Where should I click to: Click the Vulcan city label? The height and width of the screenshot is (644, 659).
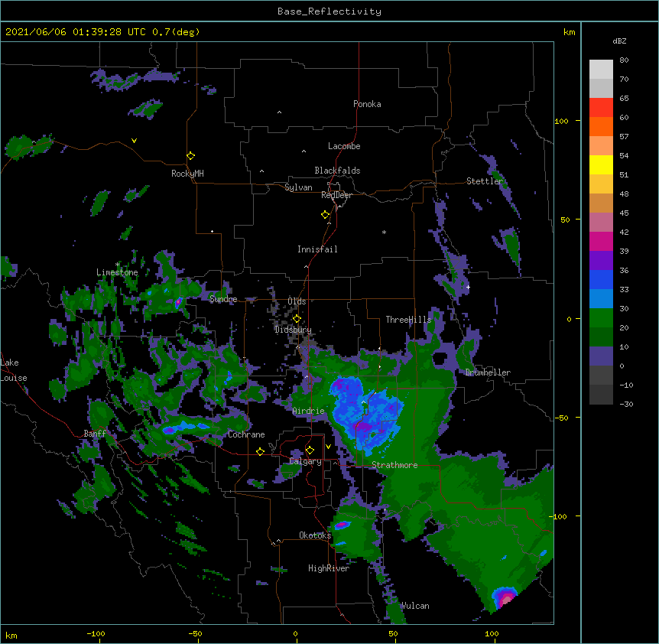[415, 606]
